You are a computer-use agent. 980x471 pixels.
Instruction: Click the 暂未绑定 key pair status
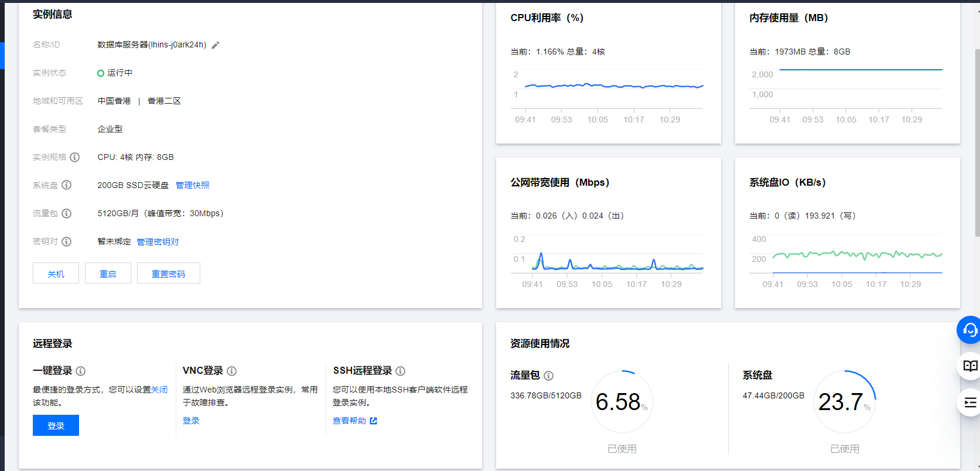114,241
